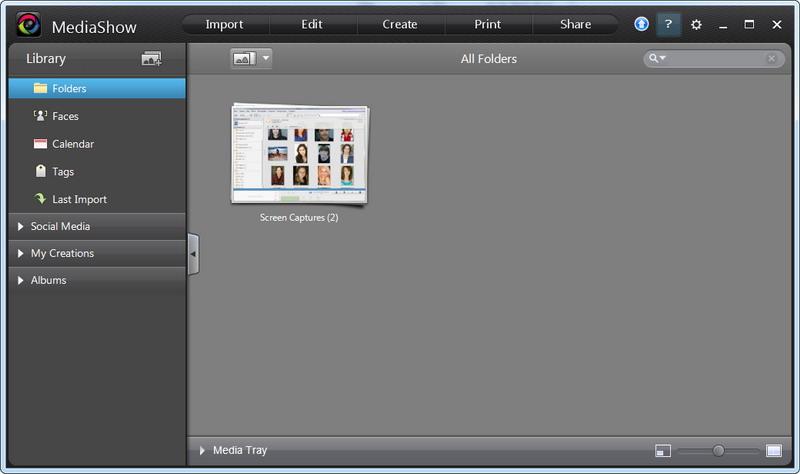Click the add media icon beside Library

pyautogui.click(x=152, y=59)
